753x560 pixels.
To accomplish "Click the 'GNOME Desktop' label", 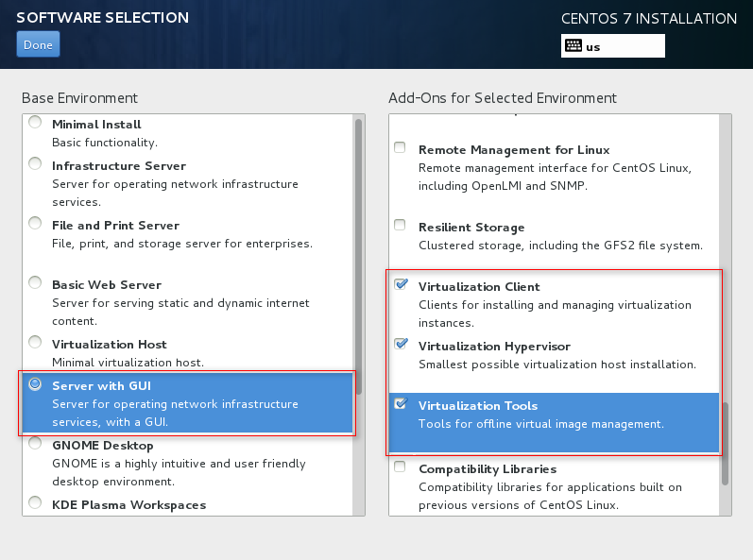I will pos(103,446).
